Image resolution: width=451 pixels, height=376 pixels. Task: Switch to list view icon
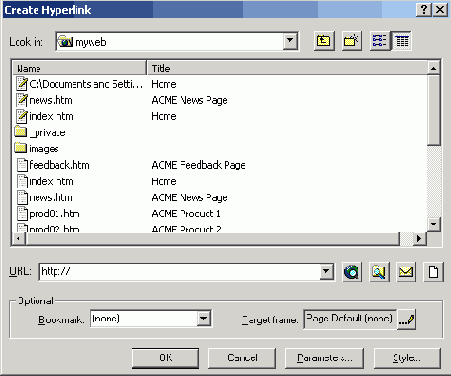(380, 41)
